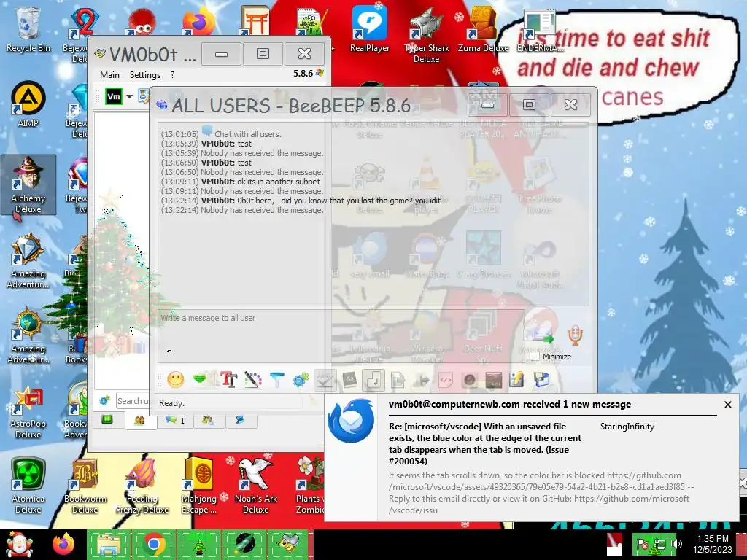Click the user profile card icon in VM0b0t toolbar

[x=144, y=96]
